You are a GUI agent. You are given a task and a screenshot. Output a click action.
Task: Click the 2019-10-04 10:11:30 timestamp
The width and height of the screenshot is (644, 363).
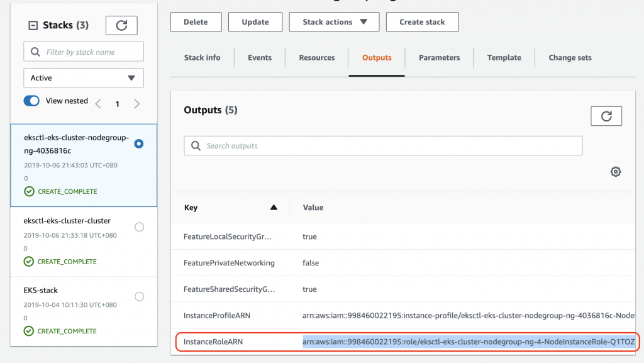[x=70, y=304]
